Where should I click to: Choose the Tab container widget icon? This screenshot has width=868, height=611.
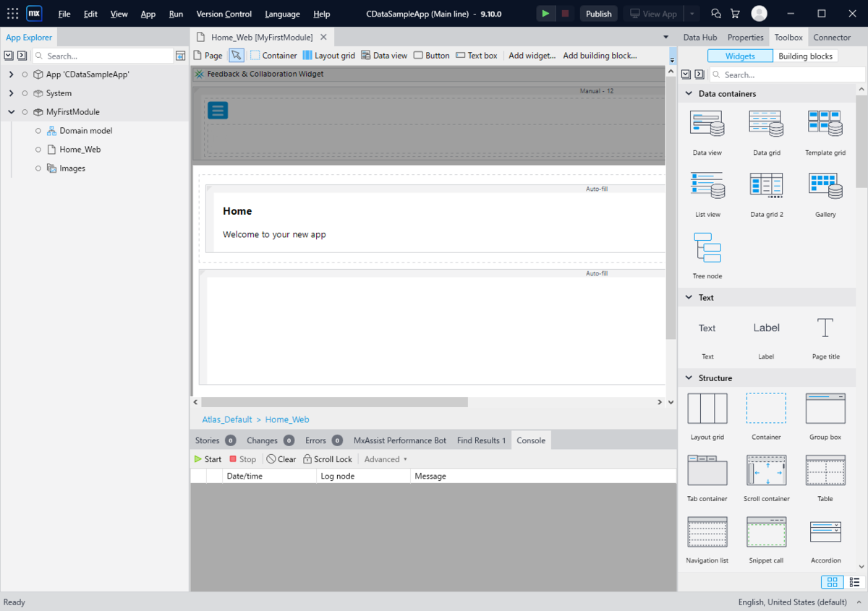pos(707,470)
